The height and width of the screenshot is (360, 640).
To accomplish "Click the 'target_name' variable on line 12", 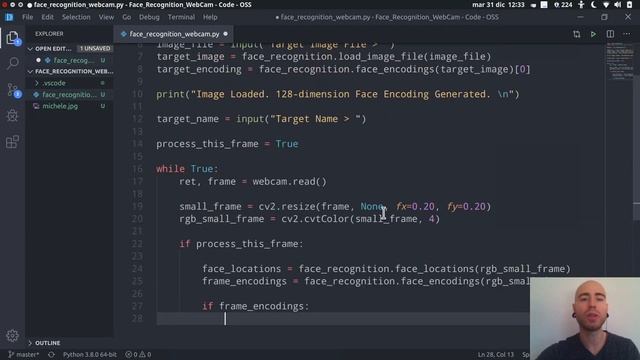I will 187,119.
